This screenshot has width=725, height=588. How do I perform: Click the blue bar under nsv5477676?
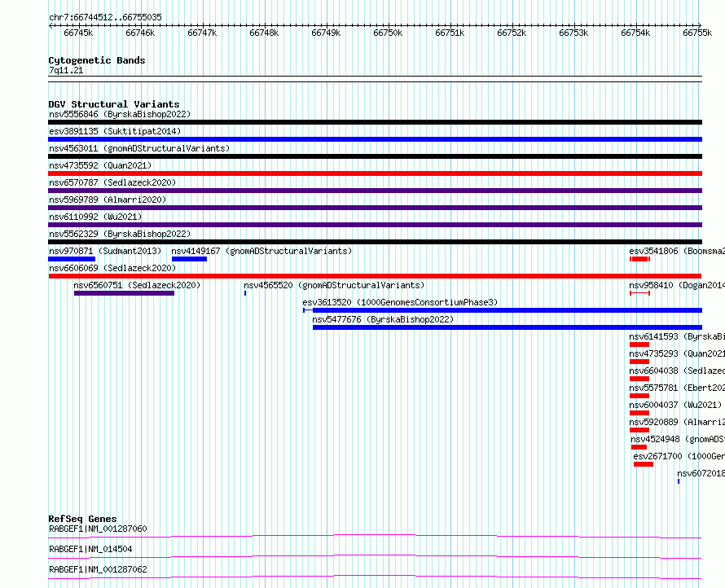[x=507, y=327]
